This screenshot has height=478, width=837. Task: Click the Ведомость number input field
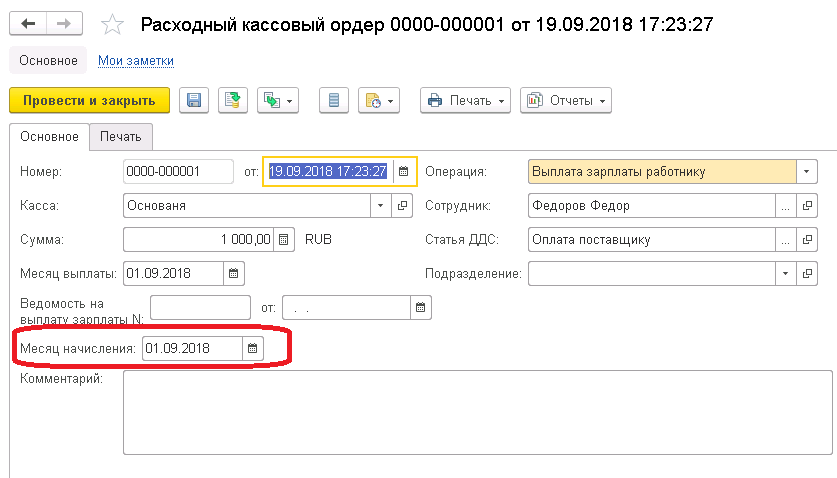point(200,308)
